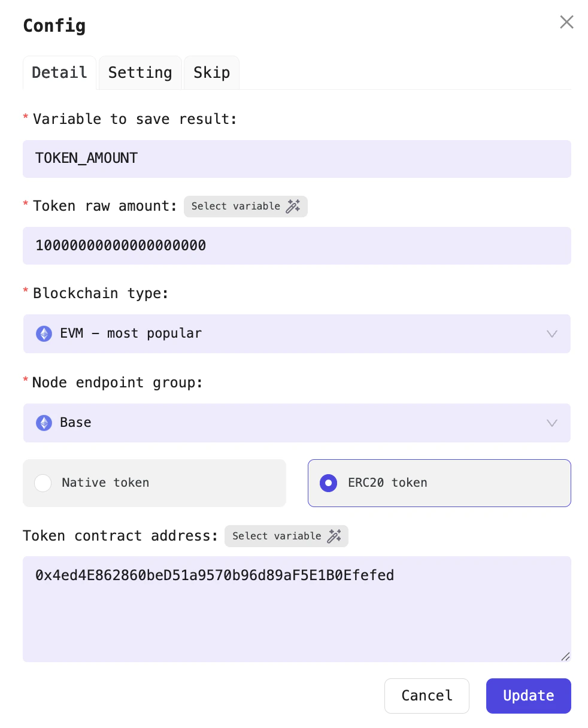This screenshot has height=728, width=588.
Task: Click the X icon to dismiss the Config dialog
Action: point(566,22)
